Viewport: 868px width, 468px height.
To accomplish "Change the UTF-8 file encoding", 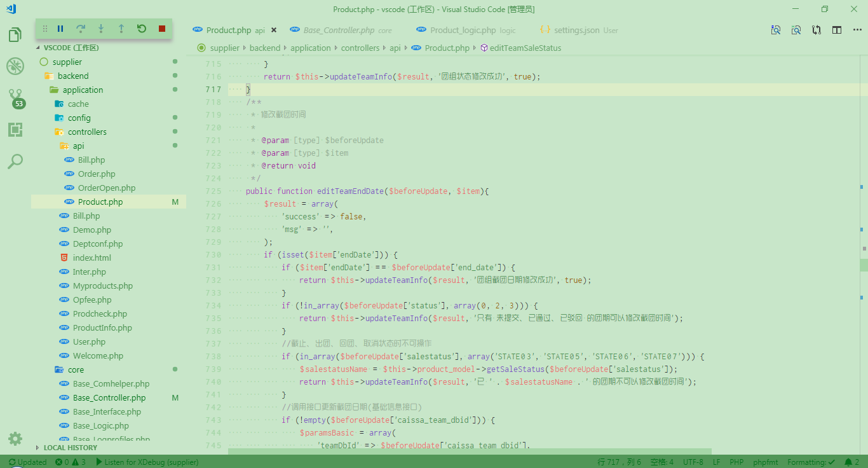I will click(x=693, y=462).
